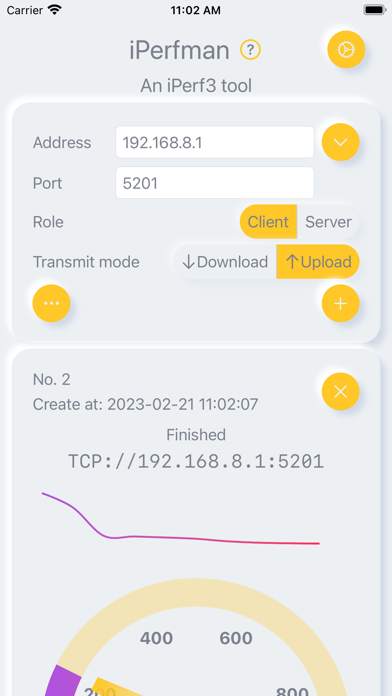Select the Client role
This screenshot has height=696, width=392.
[268, 221]
